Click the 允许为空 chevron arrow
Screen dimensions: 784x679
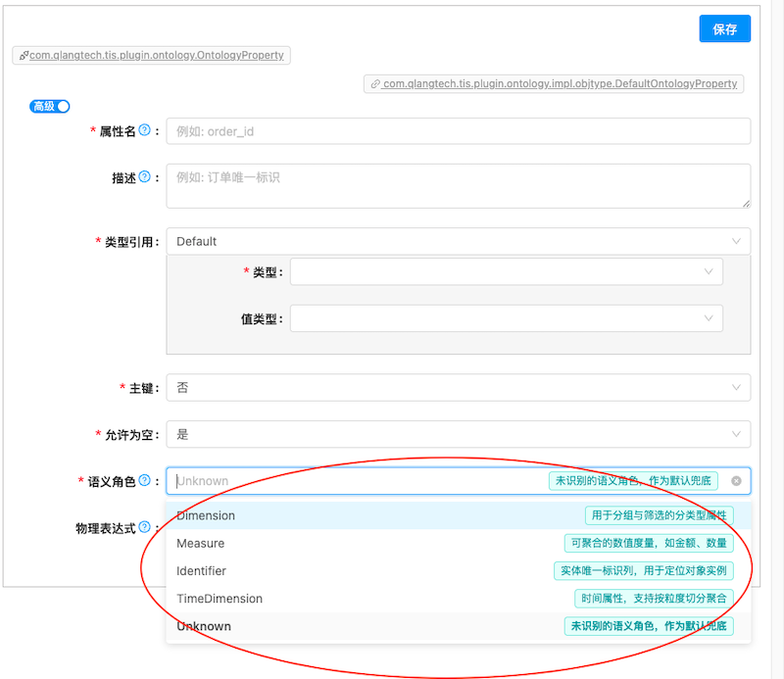(x=736, y=434)
